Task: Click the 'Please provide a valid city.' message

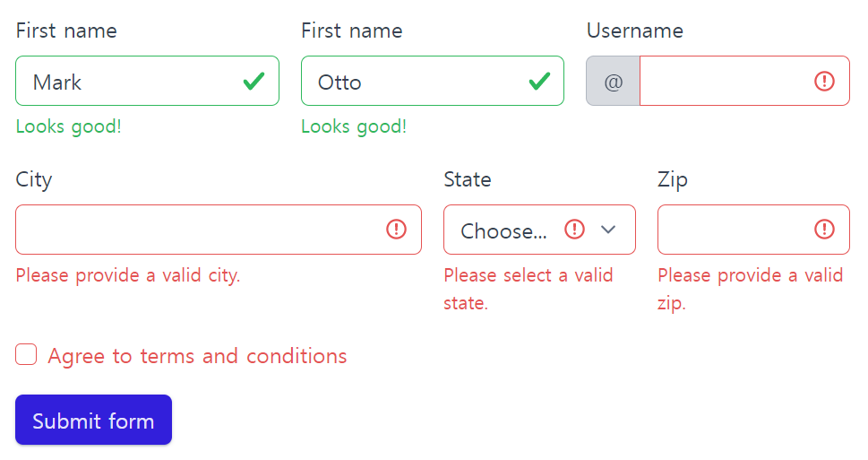Action: pyautogui.click(x=128, y=275)
